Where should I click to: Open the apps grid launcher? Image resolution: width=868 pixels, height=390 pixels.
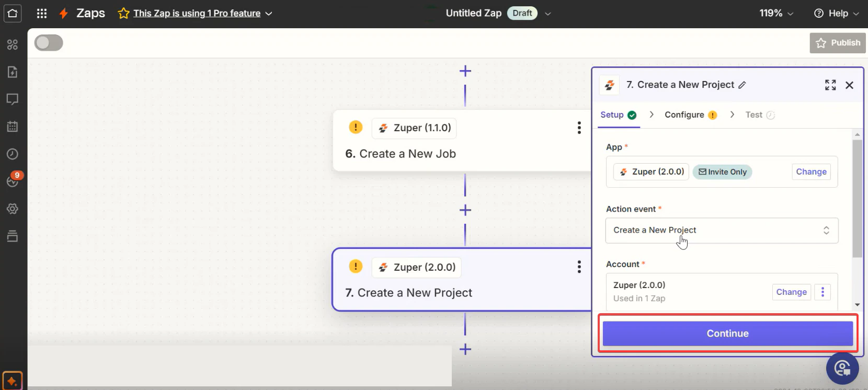[42, 13]
